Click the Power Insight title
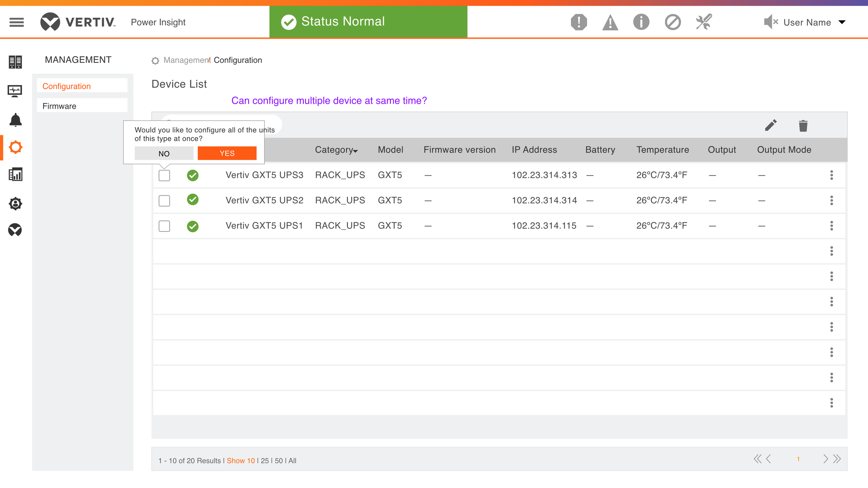The width and height of the screenshot is (868, 488). click(158, 22)
